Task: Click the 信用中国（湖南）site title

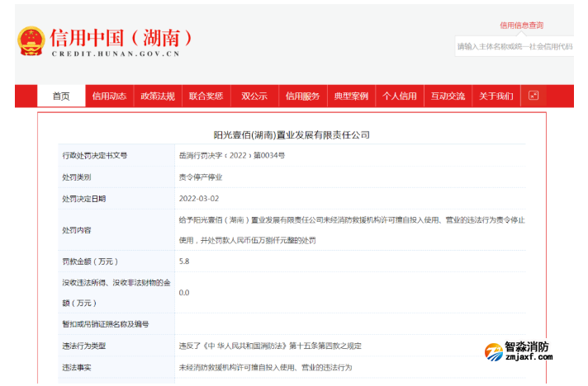Action: 122,38
